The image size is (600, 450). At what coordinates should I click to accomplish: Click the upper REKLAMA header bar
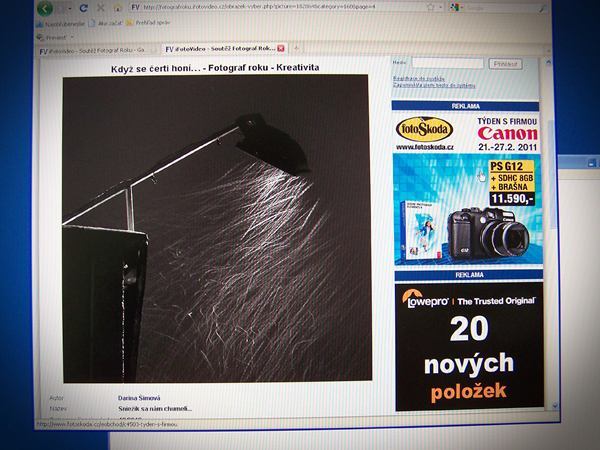click(x=465, y=106)
